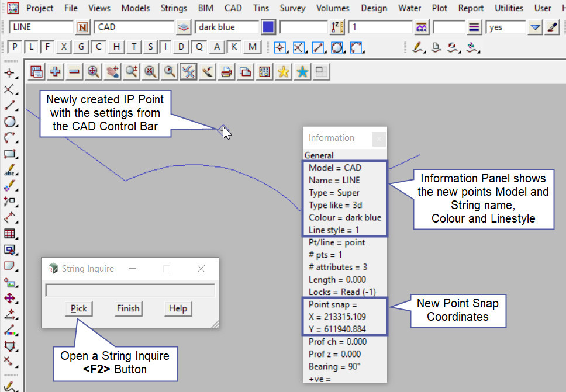
Task: Click Pick in String Inquire
Action: point(79,308)
